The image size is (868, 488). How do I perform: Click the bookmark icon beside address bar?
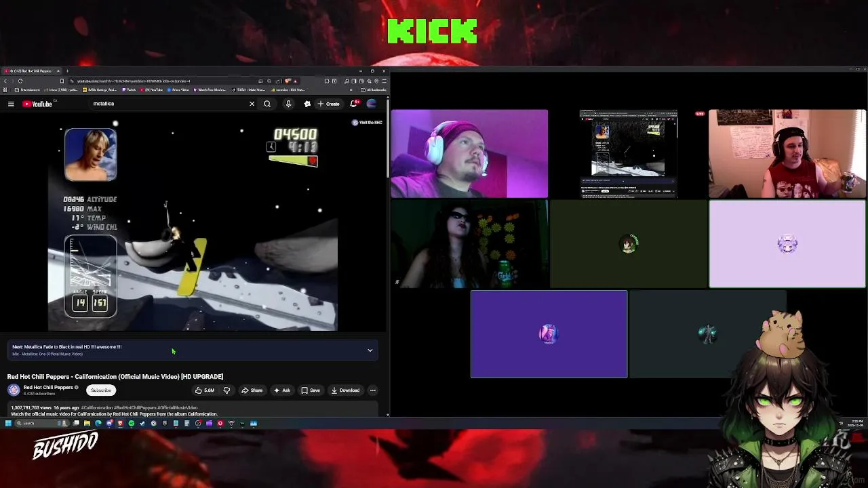(x=62, y=81)
